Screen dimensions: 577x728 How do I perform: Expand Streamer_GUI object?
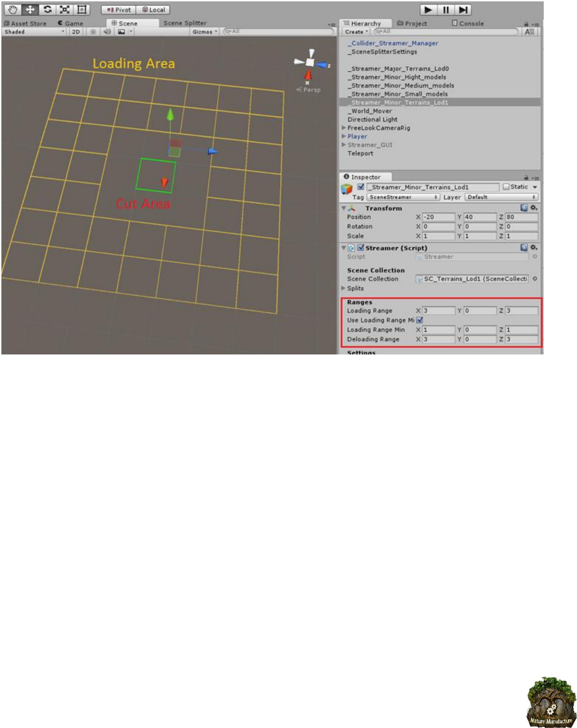[x=344, y=145]
